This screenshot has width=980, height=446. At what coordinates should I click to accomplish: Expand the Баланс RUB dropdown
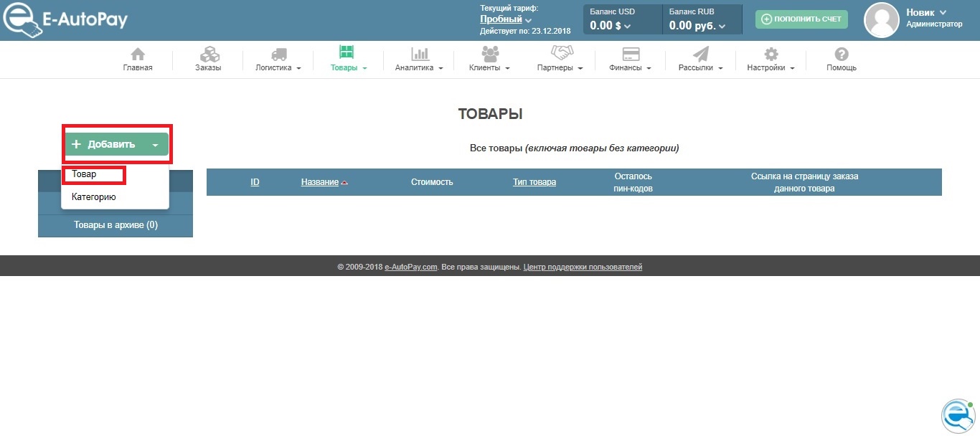[x=721, y=27]
